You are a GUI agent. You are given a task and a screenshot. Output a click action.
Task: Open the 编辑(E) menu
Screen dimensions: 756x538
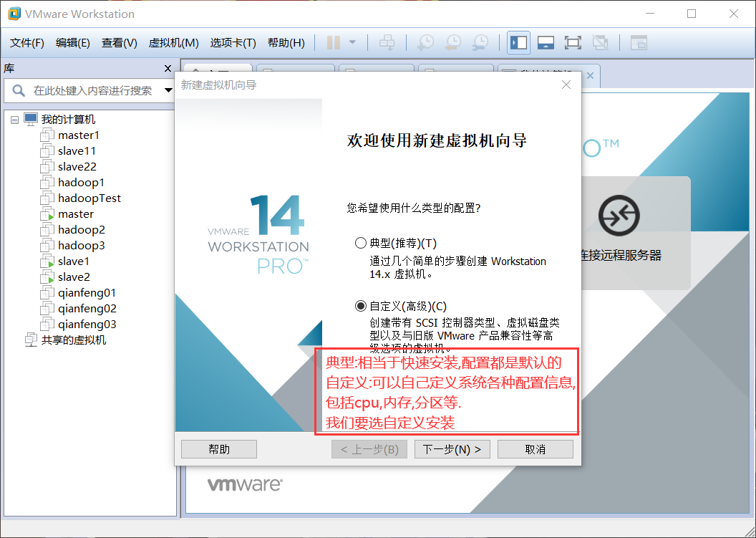pos(73,42)
